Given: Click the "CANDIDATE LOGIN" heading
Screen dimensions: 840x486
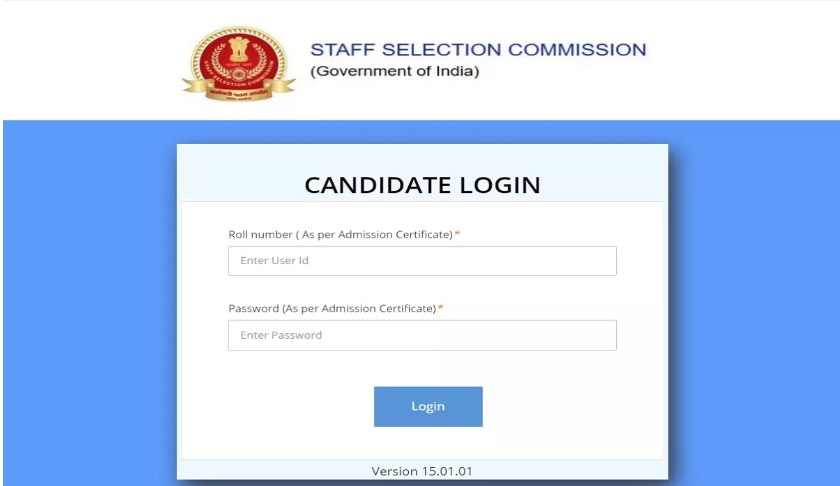Looking at the screenshot, I should coord(422,185).
